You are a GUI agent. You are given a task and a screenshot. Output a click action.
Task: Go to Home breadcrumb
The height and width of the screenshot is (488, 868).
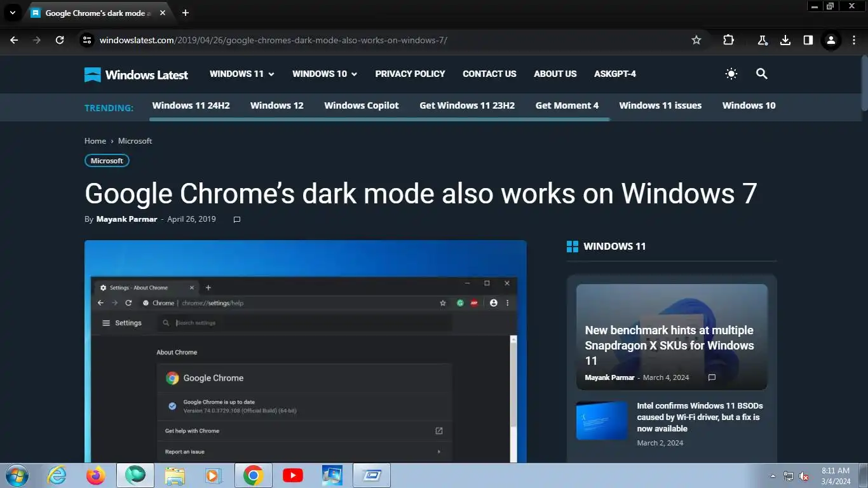tap(95, 141)
